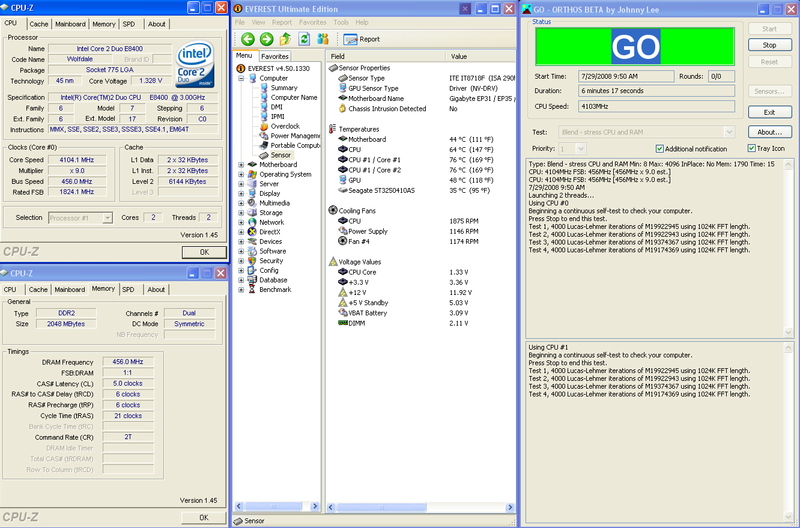Select the Overclock tree item
Image resolution: width=800 pixels, height=528 pixels.
(285, 126)
